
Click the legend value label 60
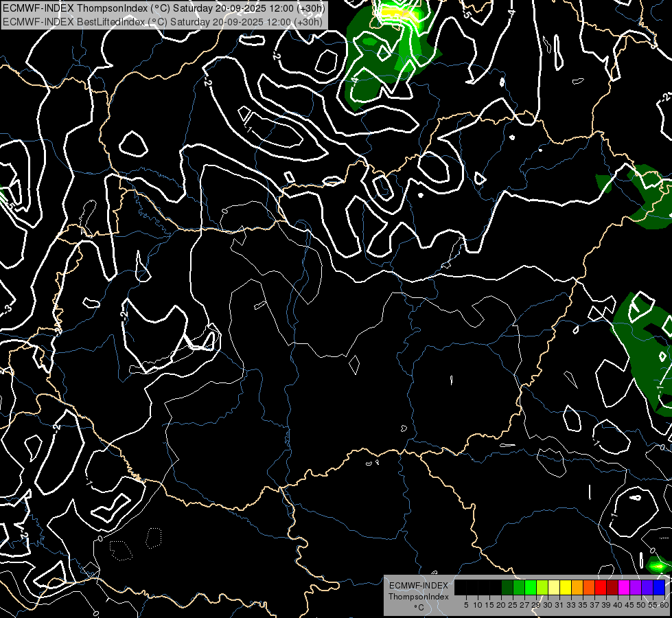(664, 605)
